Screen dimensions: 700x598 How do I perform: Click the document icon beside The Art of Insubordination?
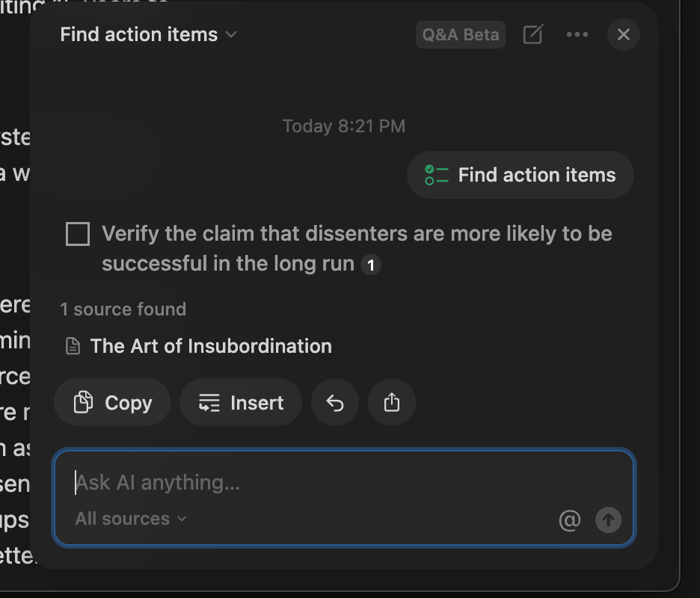coord(72,346)
